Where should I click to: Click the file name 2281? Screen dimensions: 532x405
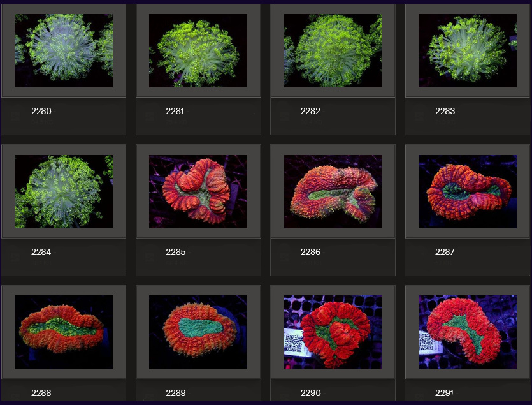tap(175, 111)
